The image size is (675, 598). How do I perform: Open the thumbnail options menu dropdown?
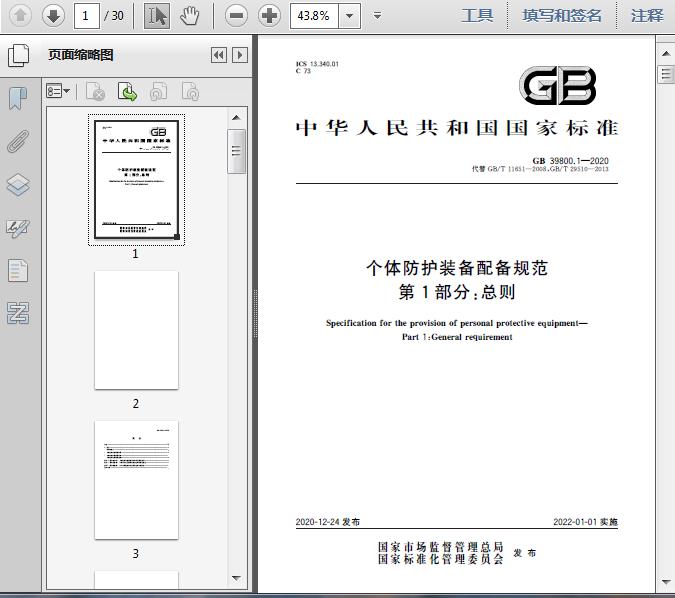(x=58, y=91)
